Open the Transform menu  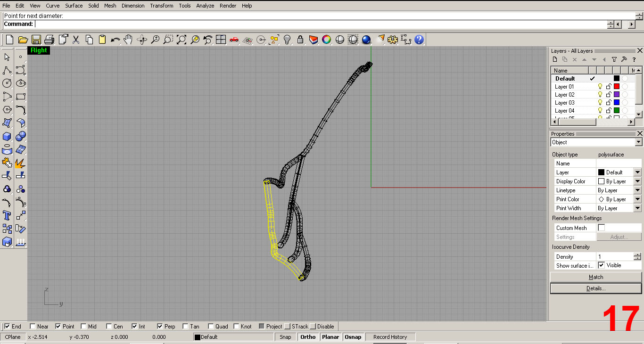161,6
